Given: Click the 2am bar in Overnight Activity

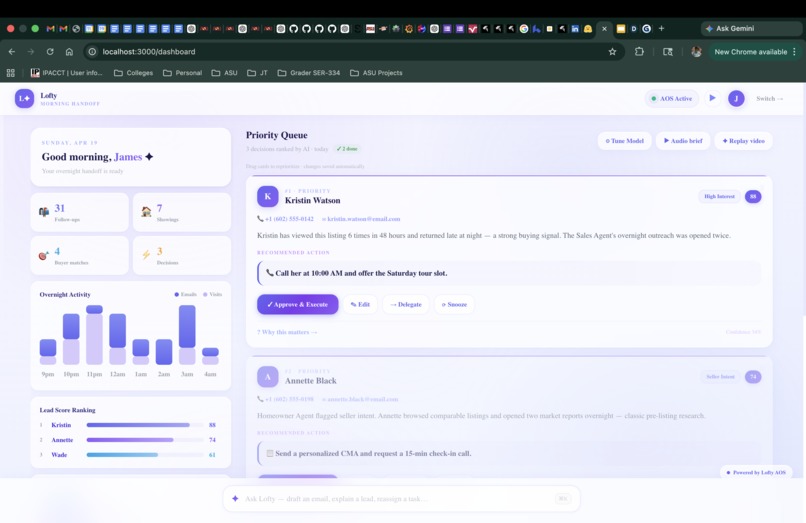Looking at the screenshot, I should click(x=164, y=352).
